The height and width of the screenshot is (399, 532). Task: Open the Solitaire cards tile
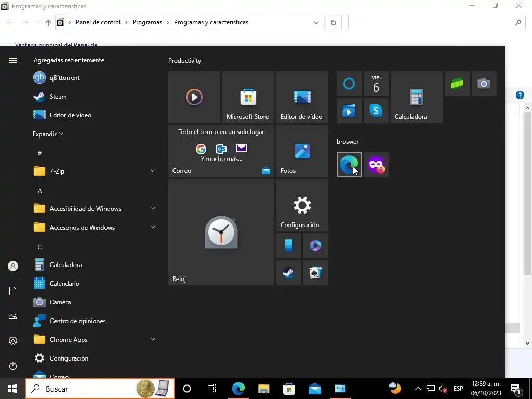(x=315, y=273)
